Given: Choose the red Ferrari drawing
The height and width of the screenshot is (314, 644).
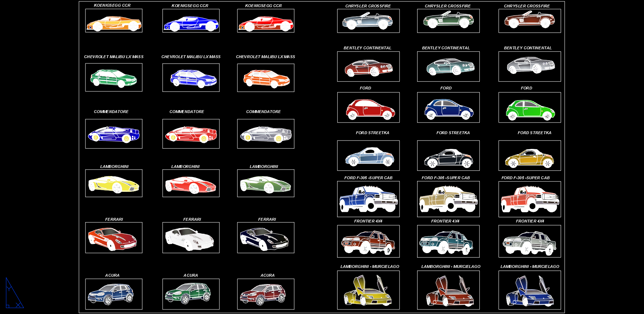Looking at the screenshot, I should (x=113, y=239).
